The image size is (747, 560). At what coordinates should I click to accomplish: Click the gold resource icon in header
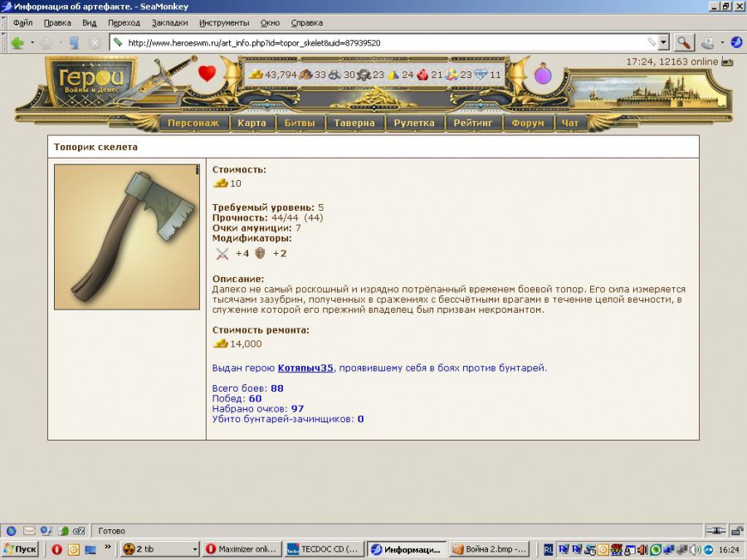coord(256,75)
